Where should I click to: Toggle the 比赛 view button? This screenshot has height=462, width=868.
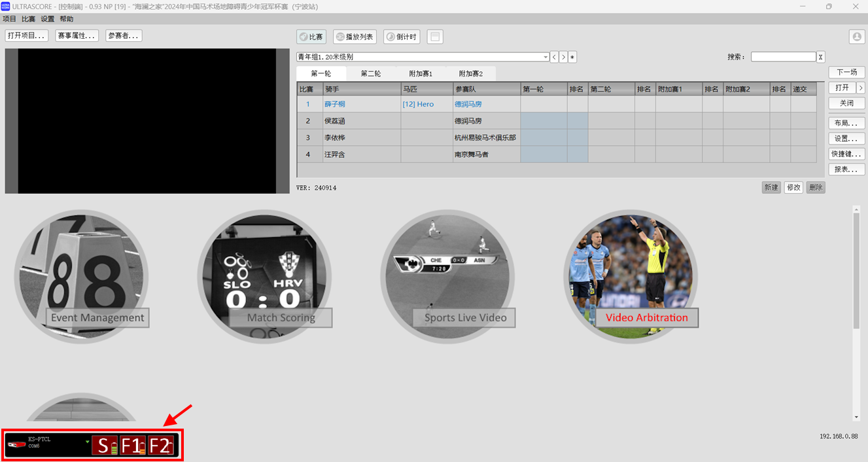311,37
